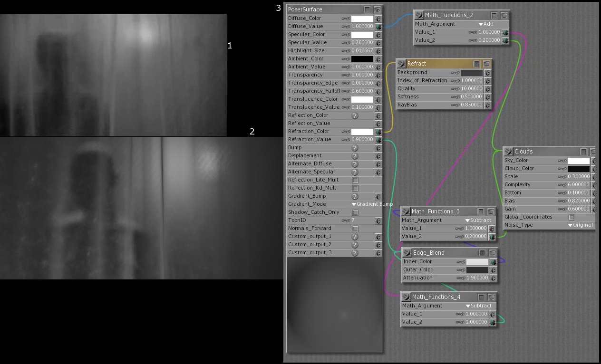Toggle the Clouds node parameters list icon
The width and height of the screenshot is (601, 364).
[584, 152]
